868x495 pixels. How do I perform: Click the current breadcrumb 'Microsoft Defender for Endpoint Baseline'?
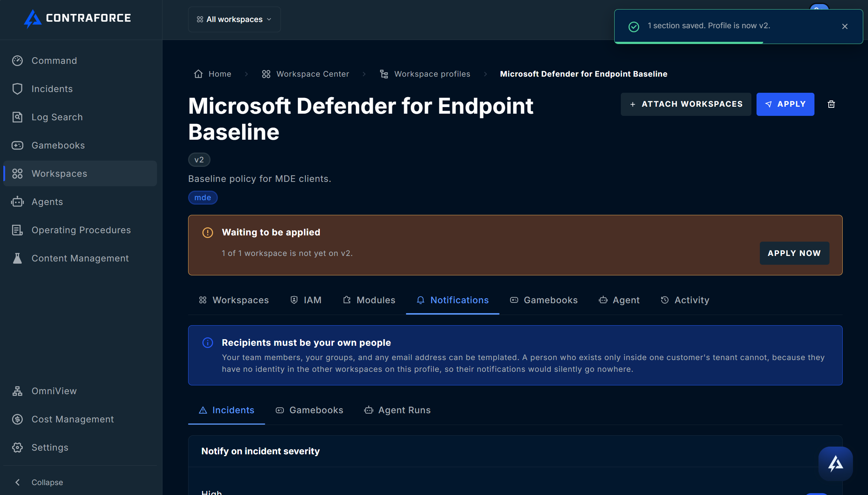pyautogui.click(x=583, y=74)
